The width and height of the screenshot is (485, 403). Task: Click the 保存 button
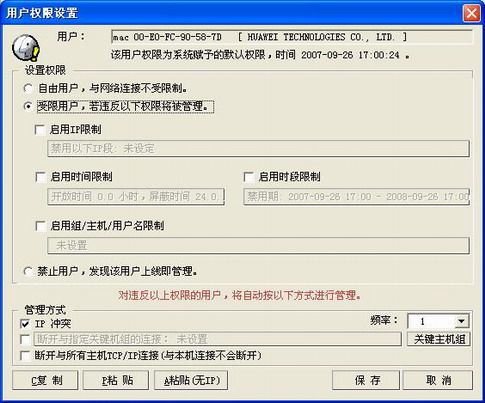point(366,380)
